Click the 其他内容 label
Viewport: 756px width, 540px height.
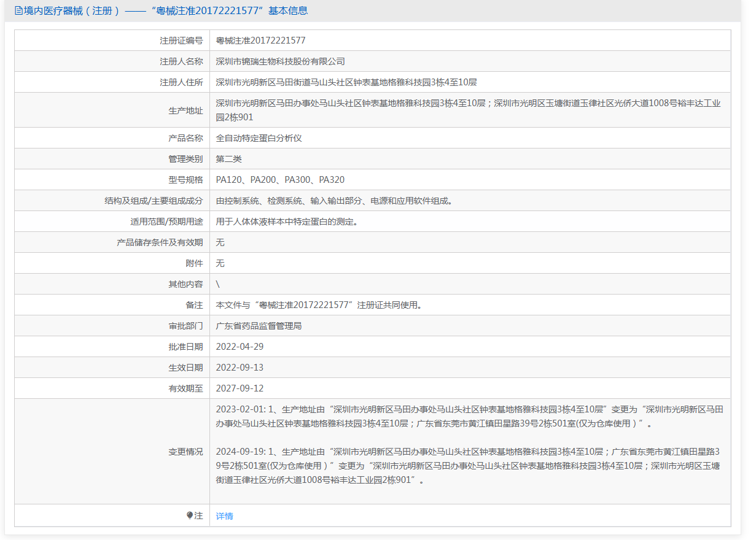[185, 284]
